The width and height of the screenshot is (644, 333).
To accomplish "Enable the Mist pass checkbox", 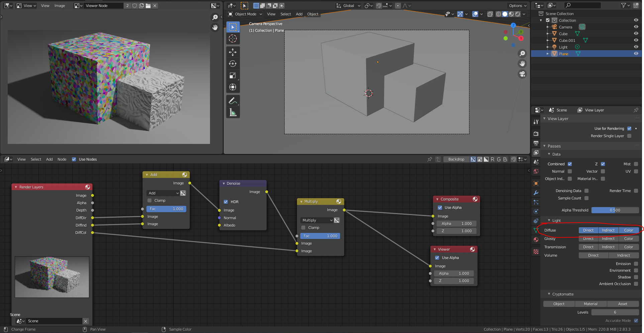I will [636, 164].
